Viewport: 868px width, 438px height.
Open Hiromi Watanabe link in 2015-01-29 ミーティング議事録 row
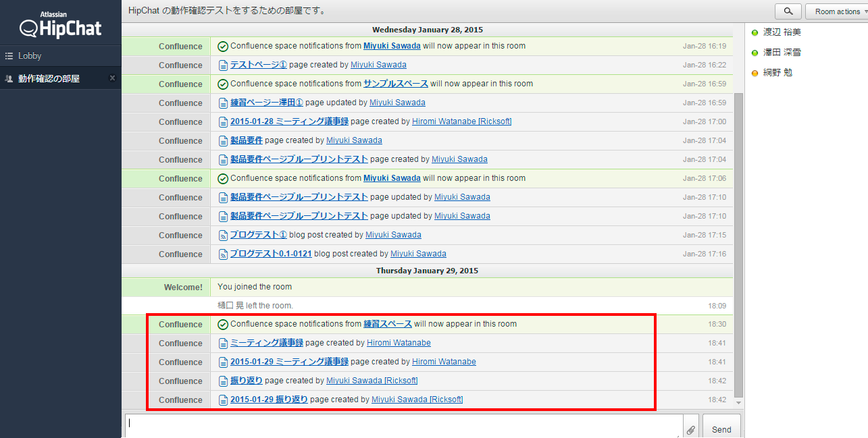(444, 362)
